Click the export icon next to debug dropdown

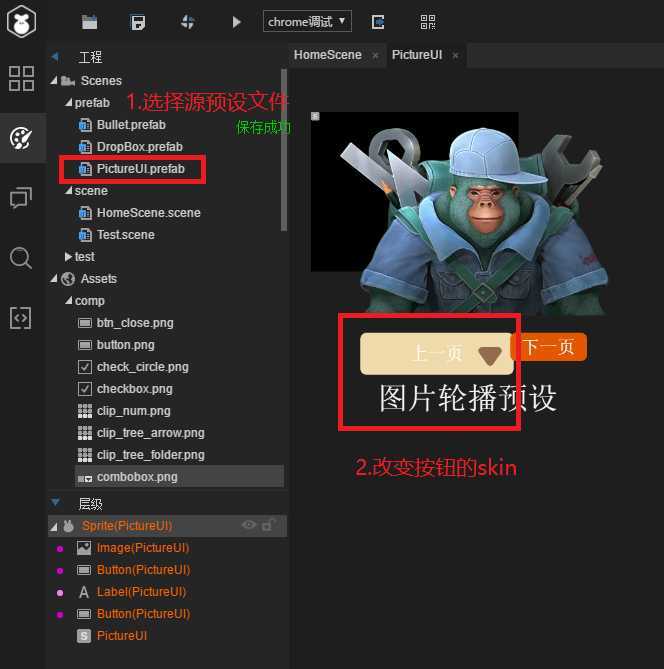378,22
